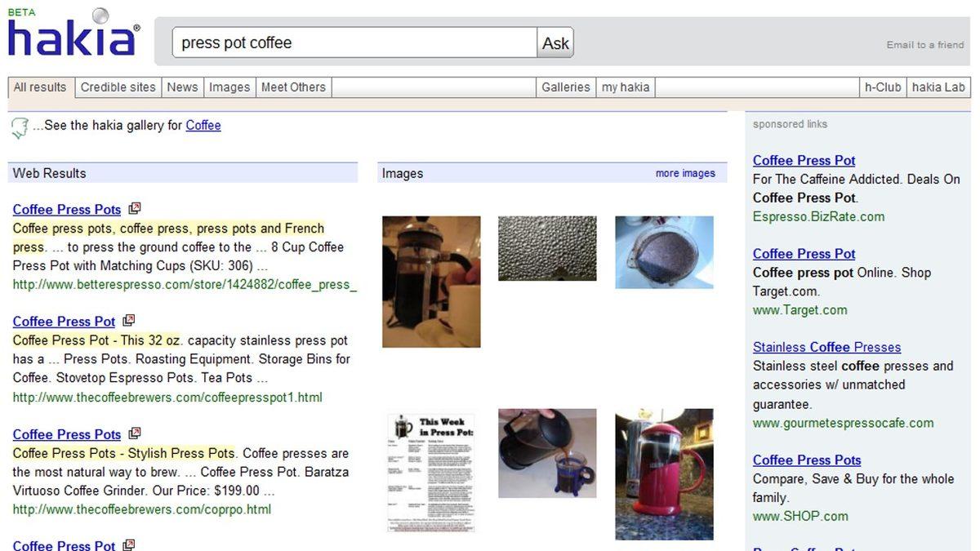Open the red French press thumbnail
The height and width of the screenshot is (551, 980).
point(664,474)
